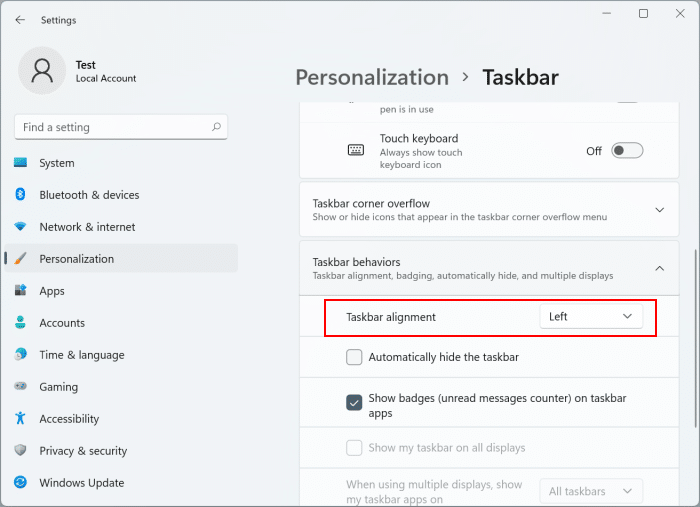Click the Personalization paintbrush icon

coord(20,258)
